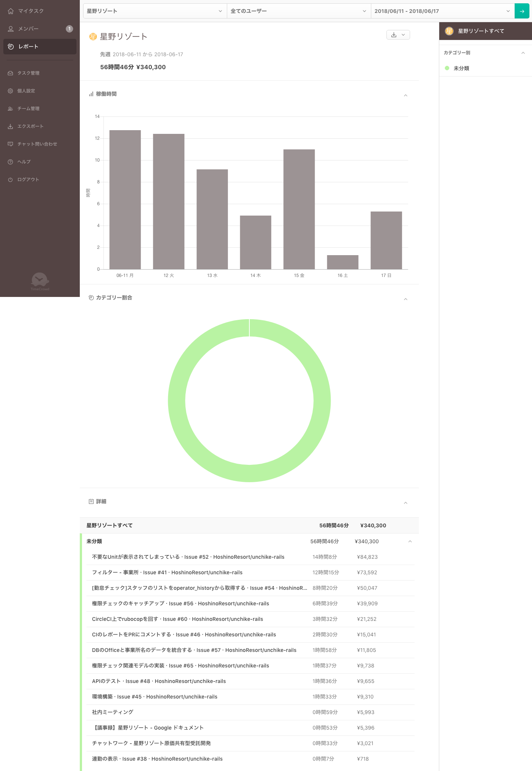Click the team icon beside チーム管理
The width and height of the screenshot is (532, 771).
tap(10, 109)
